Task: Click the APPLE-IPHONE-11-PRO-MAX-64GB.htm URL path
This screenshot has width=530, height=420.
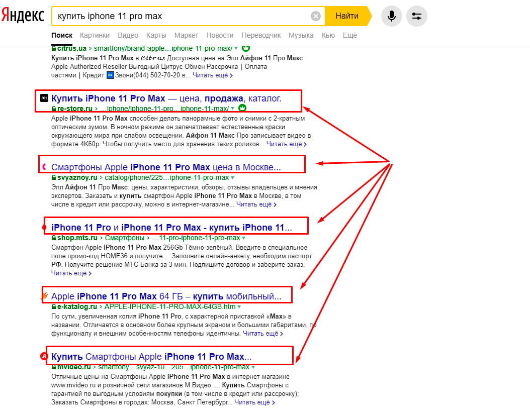Action: pos(170,306)
